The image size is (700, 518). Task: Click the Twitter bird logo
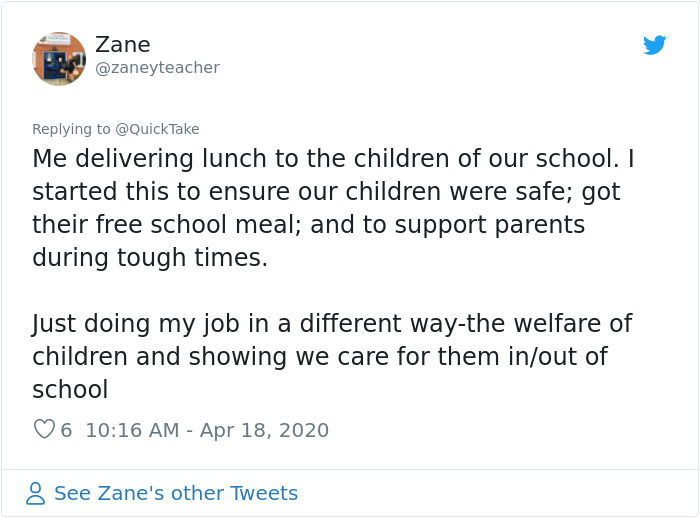click(655, 45)
